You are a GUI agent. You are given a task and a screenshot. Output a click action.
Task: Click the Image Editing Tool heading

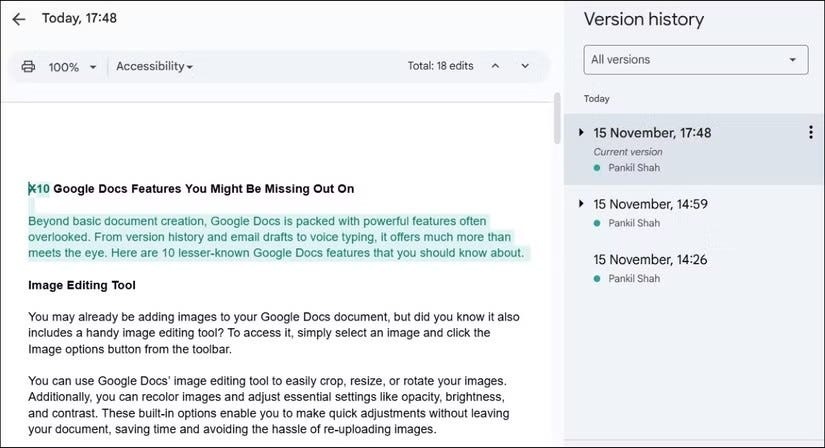click(82, 285)
